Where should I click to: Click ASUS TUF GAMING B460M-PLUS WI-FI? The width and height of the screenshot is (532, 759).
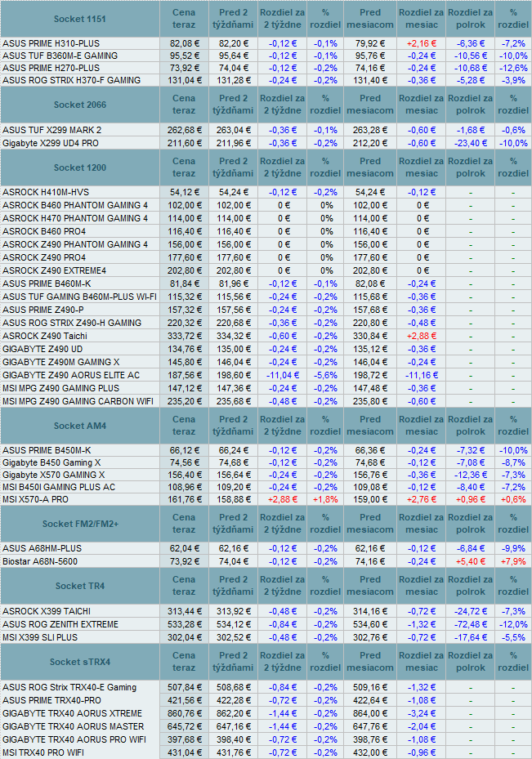[x=79, y=297]
